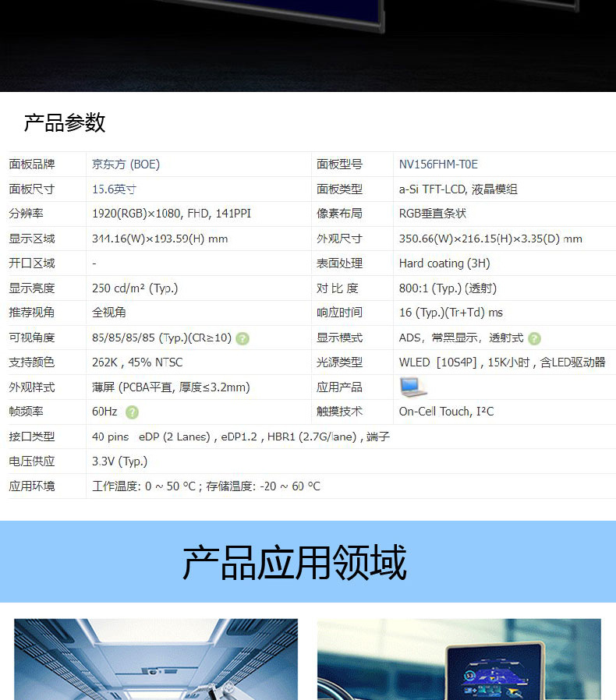Select the 支持颜色 label cell

[x=32, y=362]
